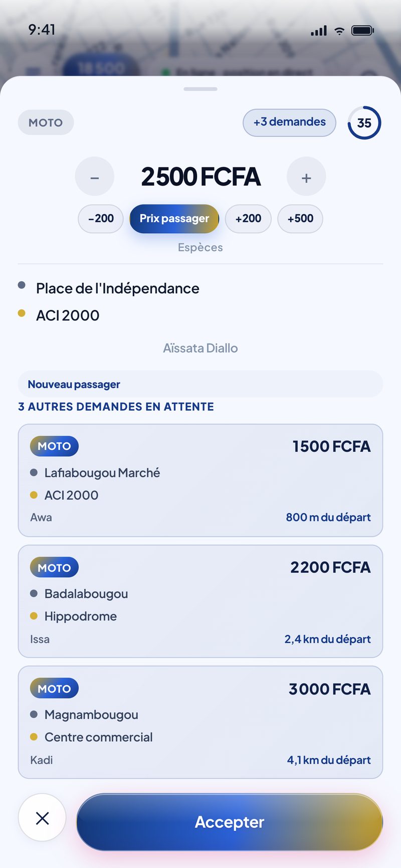Open Awa's 1500 FCFA request card

[200, 480]
